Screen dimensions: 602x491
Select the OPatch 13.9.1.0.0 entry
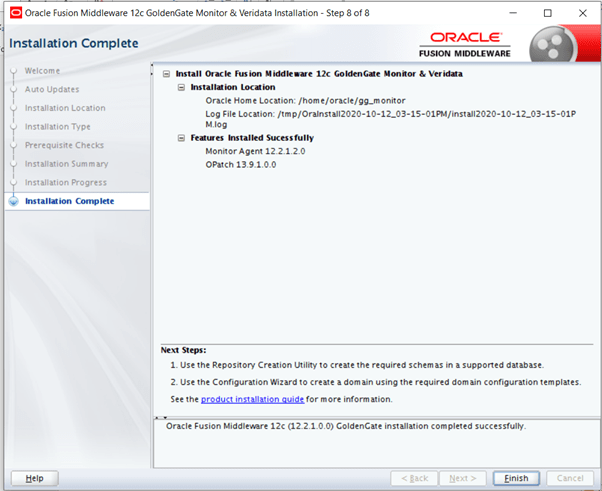[240, 164]
